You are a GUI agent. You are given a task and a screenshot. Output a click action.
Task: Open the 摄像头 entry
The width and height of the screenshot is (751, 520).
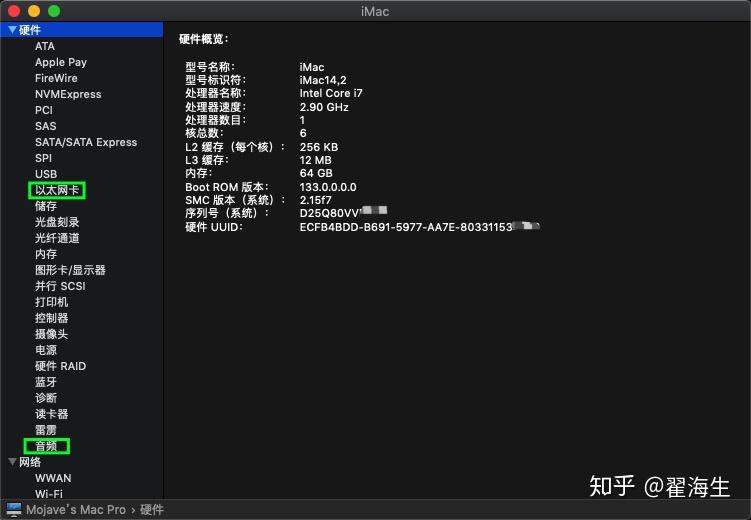[x=51, y=334]
